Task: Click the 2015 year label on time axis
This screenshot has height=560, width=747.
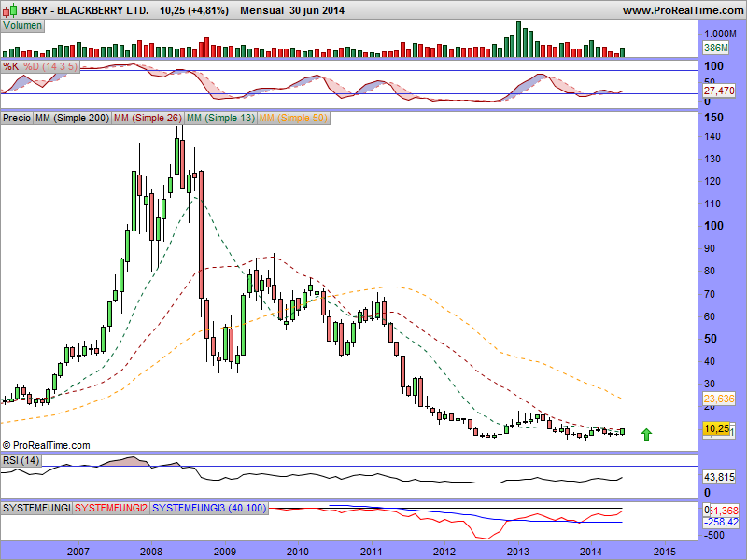Action: 665,552
